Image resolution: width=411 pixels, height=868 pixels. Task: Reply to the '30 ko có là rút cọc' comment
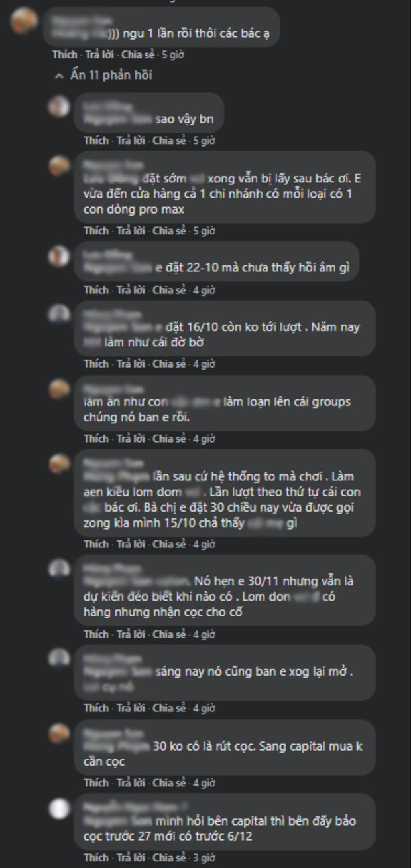pyautogui.click(x=130, y=783)
